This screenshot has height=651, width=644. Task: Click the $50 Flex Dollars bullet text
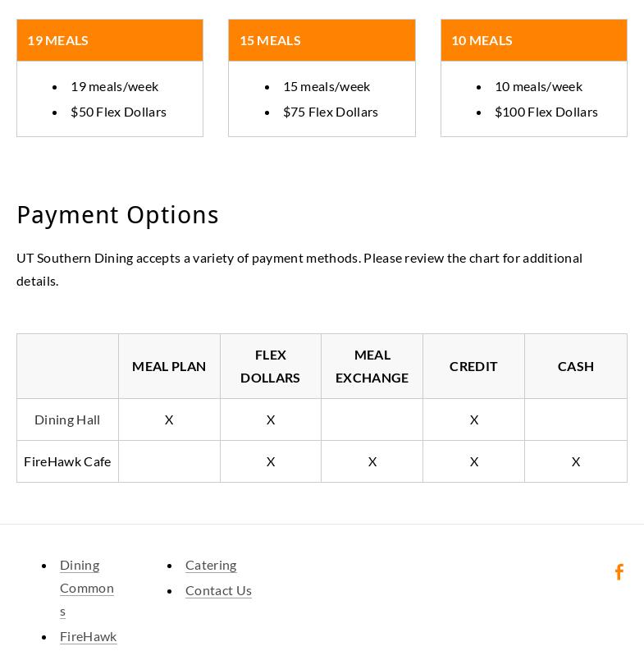pos(118,112)
